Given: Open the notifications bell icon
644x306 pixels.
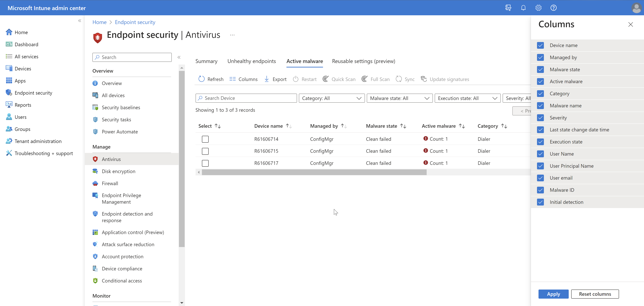Looking at the screenshot, I should coord(523,8).
